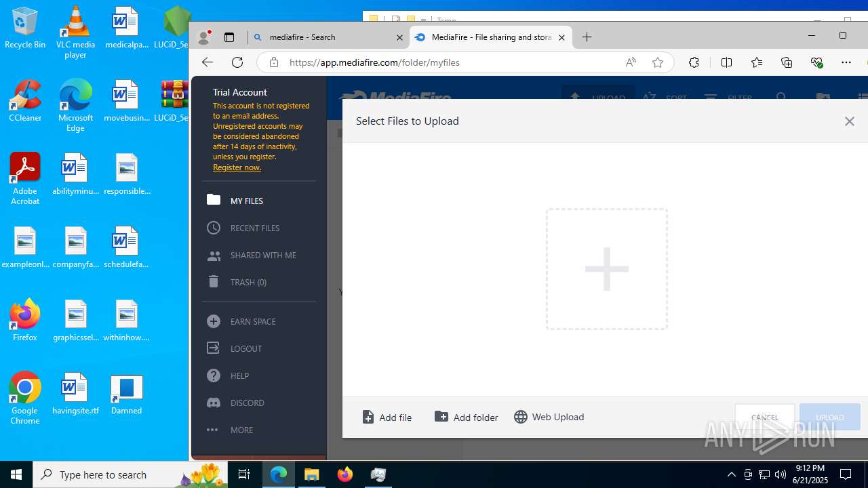868x488 pixels.
Task: Open the Windows Start menu
Action: pos(16,474)
